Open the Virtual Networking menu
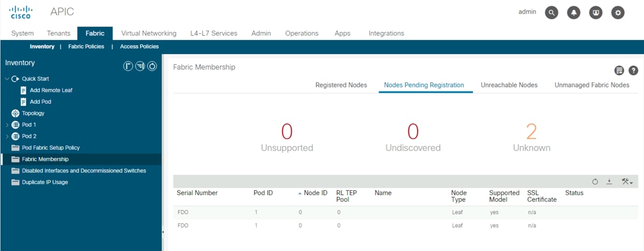The image size is (644, 251). click(148, 33)
